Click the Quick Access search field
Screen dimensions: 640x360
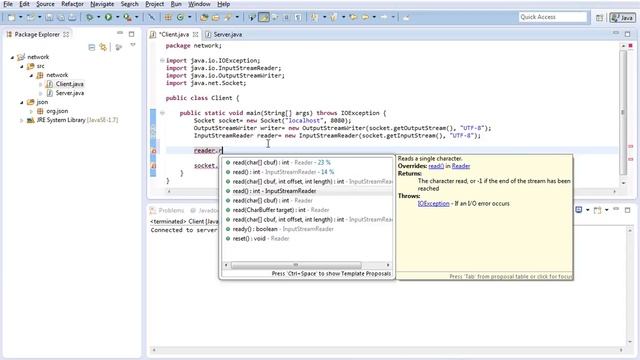[x=553, y=17]
